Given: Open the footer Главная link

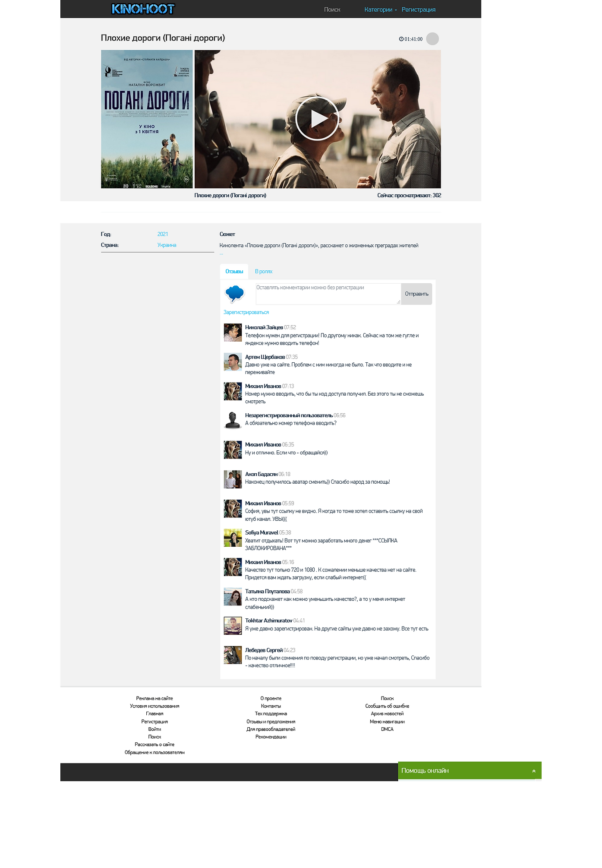Looking at the screenshot, I should coord(154,713).
